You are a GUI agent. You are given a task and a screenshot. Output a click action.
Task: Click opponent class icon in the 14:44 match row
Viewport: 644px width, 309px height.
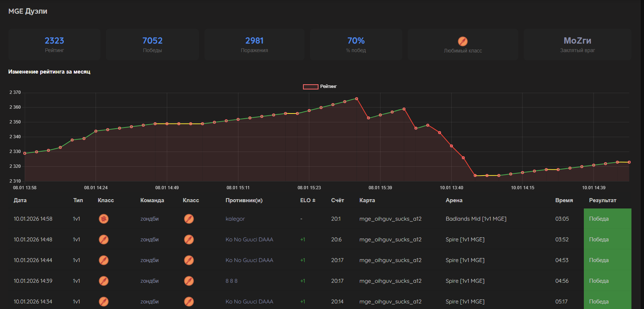[189, 260]
